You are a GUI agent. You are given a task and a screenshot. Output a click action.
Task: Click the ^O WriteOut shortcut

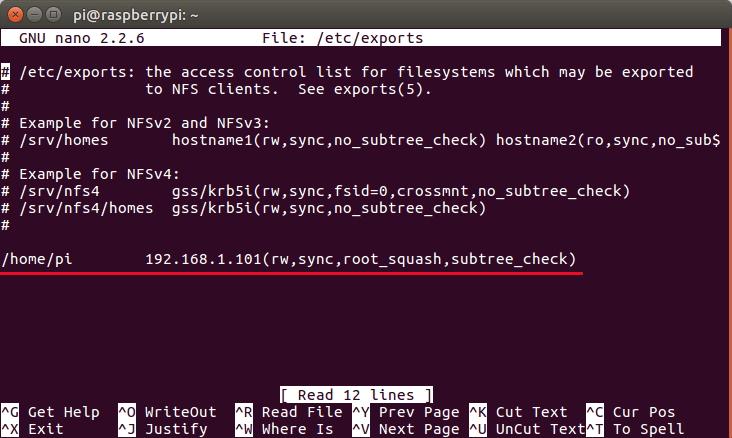pyautogui.click(x=167, y=412)
